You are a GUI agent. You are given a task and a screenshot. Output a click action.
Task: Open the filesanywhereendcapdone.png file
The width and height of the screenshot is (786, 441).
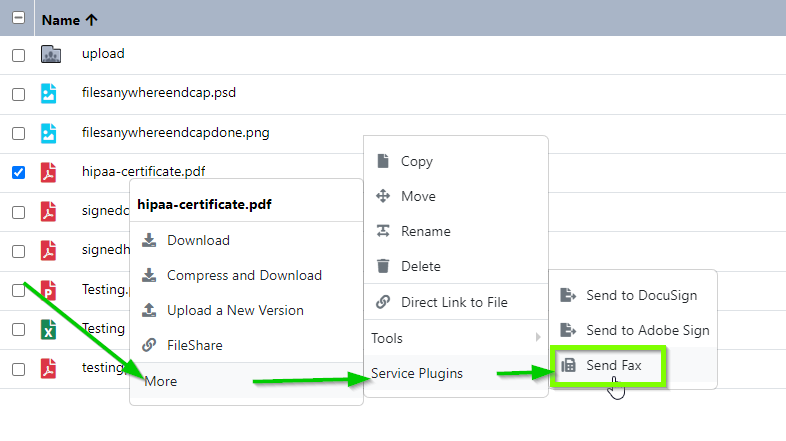[x=175, y=132]
